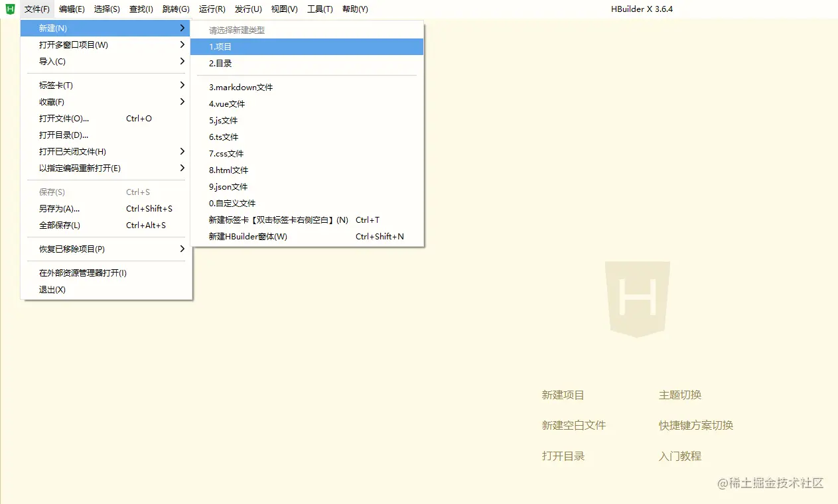Viewport: 838px width, 504px height.
Task: Choose 1.项目 in new submenu
Action: point(307,47)
